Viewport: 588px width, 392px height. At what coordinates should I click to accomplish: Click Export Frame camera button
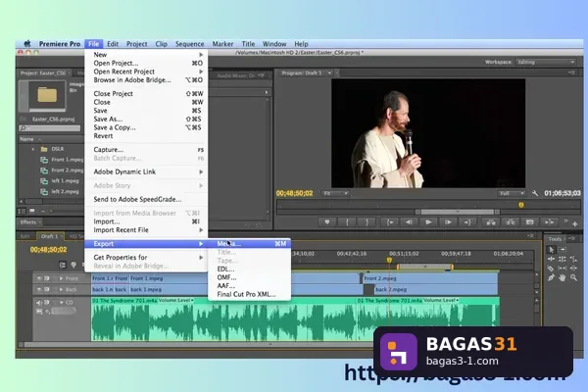pos(530,222)
